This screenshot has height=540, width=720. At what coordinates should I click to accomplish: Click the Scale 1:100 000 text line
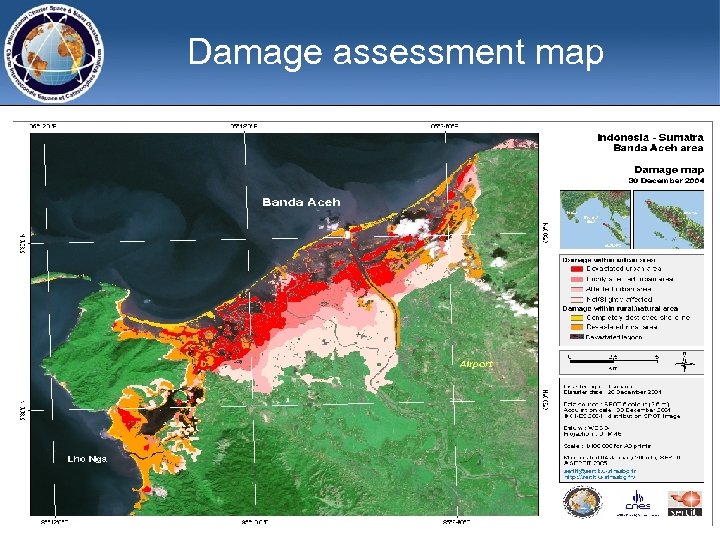pyautogui.click(x=607, y=446)
